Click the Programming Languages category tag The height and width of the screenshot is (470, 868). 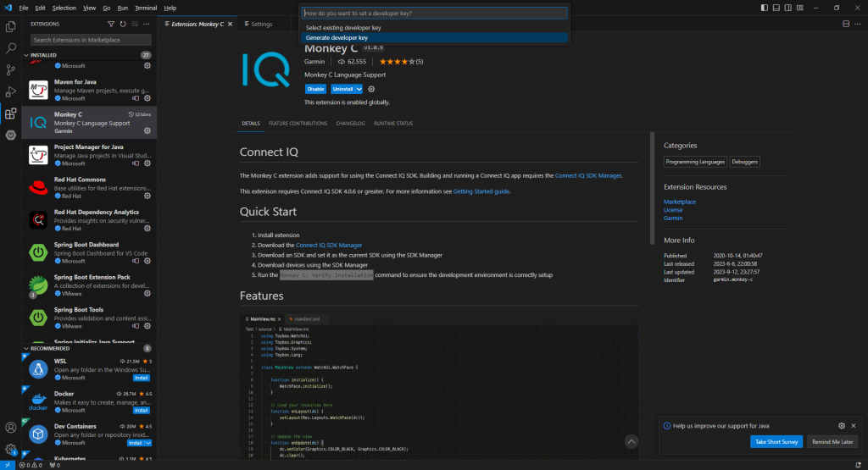(x=695, y=162)
